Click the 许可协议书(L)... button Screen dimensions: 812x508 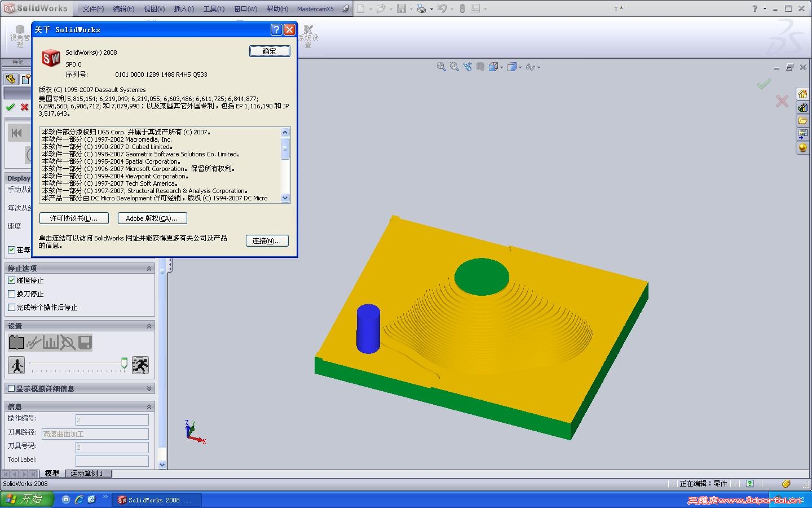pos(74,218)
